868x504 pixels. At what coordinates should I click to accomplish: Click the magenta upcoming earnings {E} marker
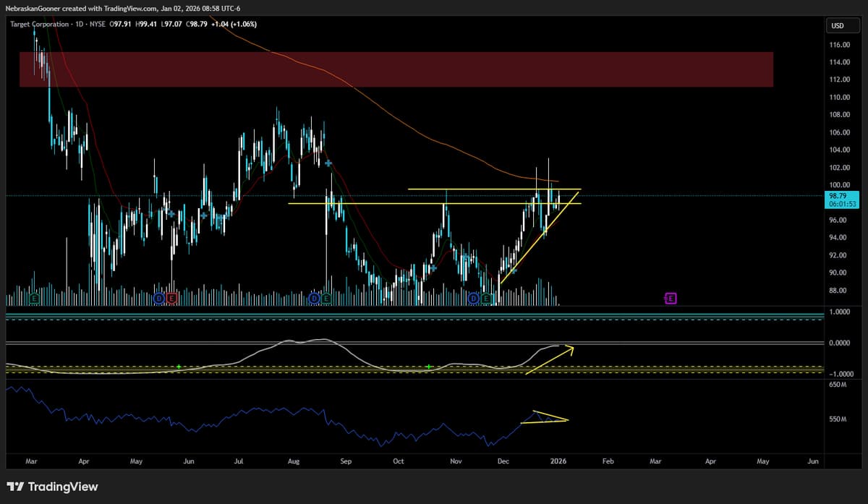pos(670,297)
